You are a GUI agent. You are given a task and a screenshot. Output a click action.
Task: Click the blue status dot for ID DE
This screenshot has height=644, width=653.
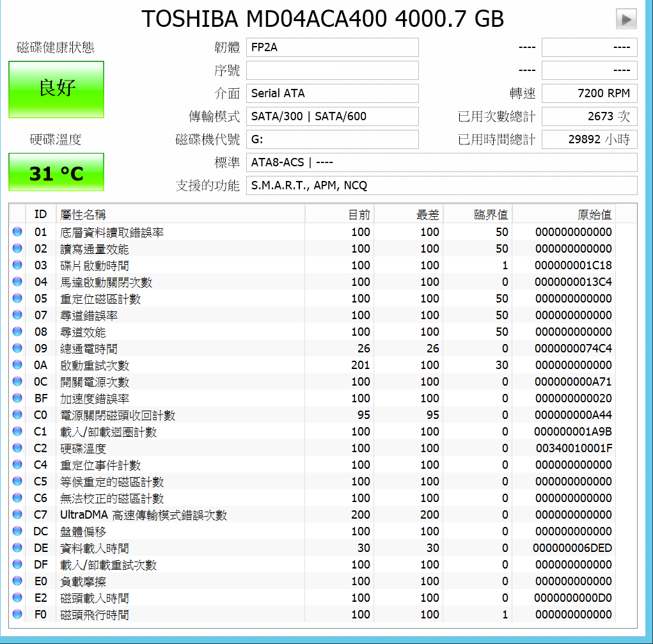[x=17, y=548]
